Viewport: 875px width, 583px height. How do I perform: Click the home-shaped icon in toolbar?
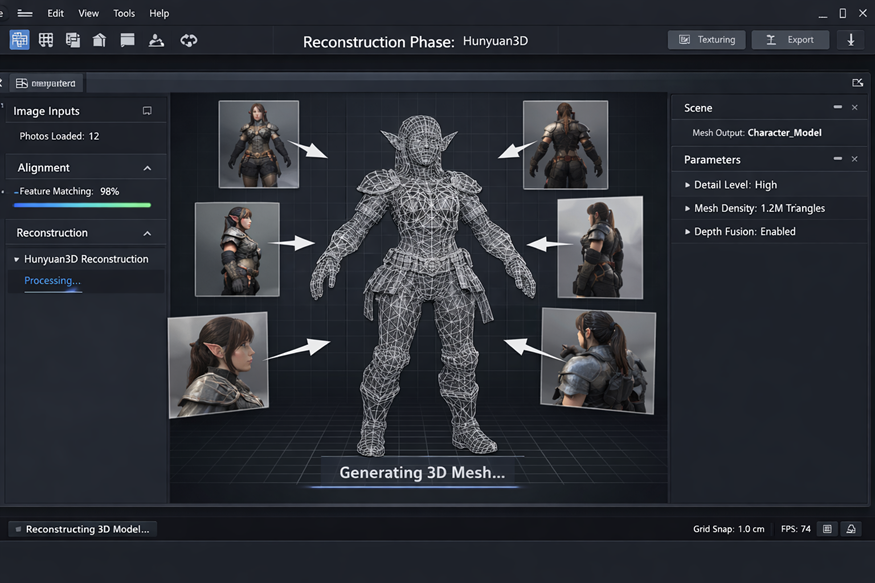[99, 40]
